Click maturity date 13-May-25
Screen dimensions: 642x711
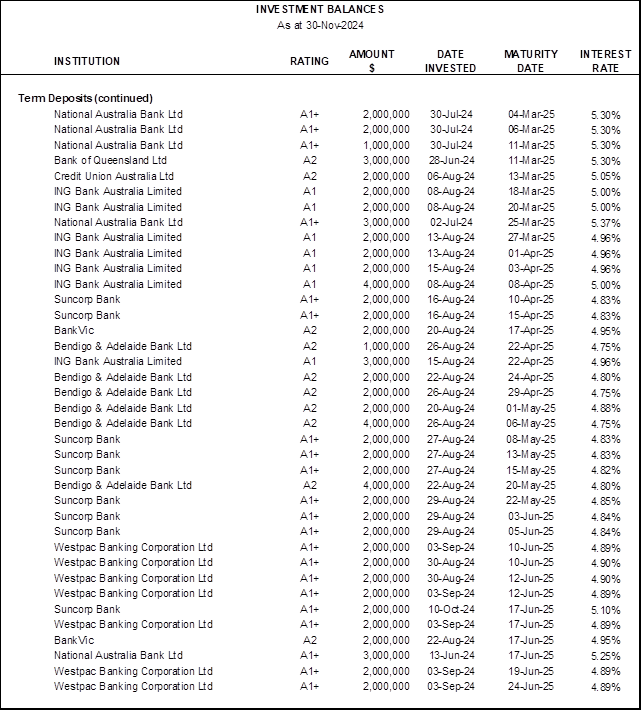pyautogui.click(x=531, y=454)
